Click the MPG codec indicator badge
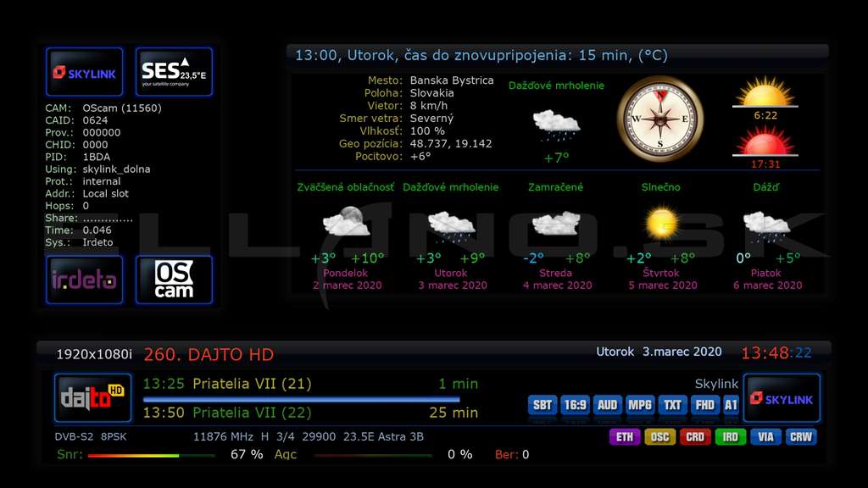Image resolution: width=868 pixels, height=488 pixels. (x=640, y=405)
